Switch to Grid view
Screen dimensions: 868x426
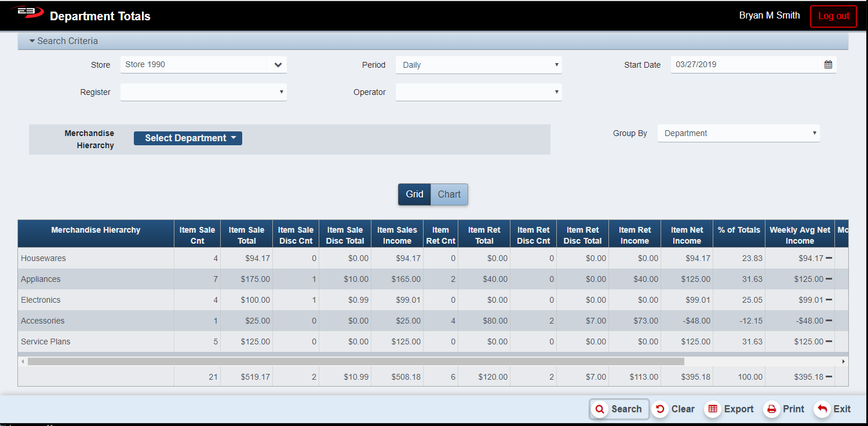414,194
